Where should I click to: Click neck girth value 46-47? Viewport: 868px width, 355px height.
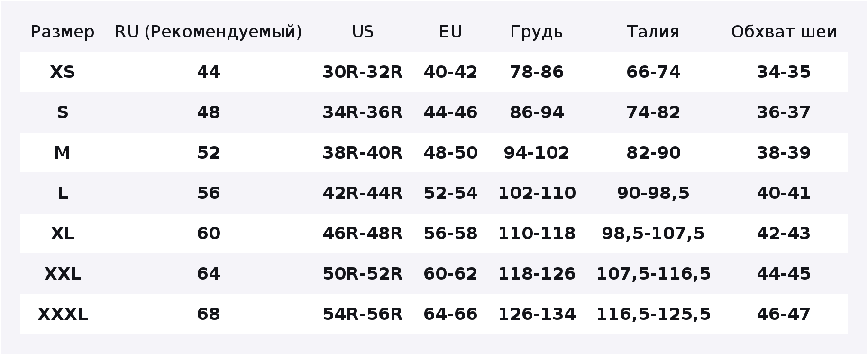pyautogui.click(x=784, y=314)
